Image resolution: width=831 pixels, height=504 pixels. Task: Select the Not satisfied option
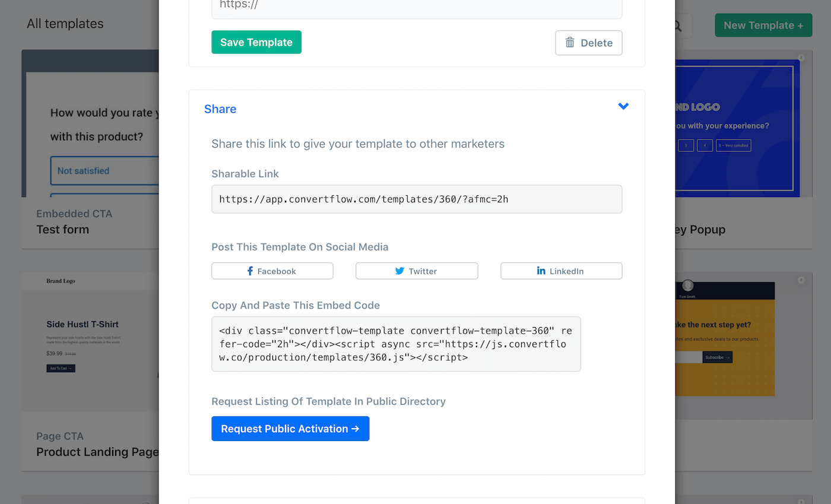click(x=104, y=171)
